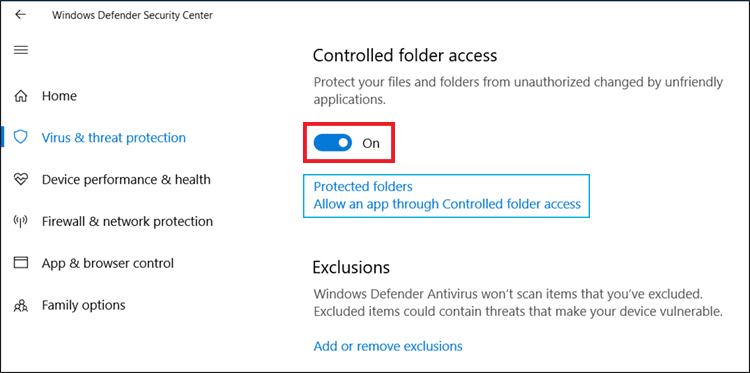Expand the hamburger navigation menu

(x=21, y=50)
